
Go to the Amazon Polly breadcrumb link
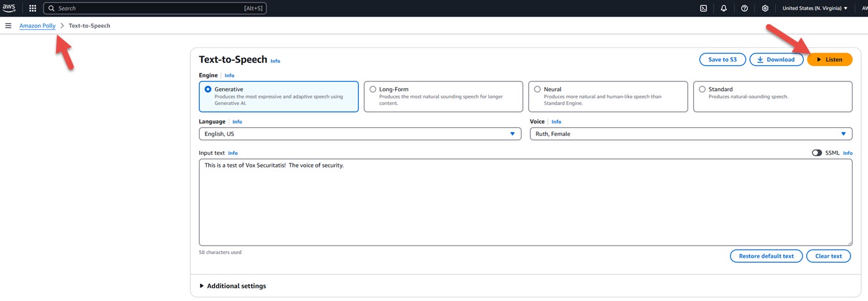click(x=38, y=25)
